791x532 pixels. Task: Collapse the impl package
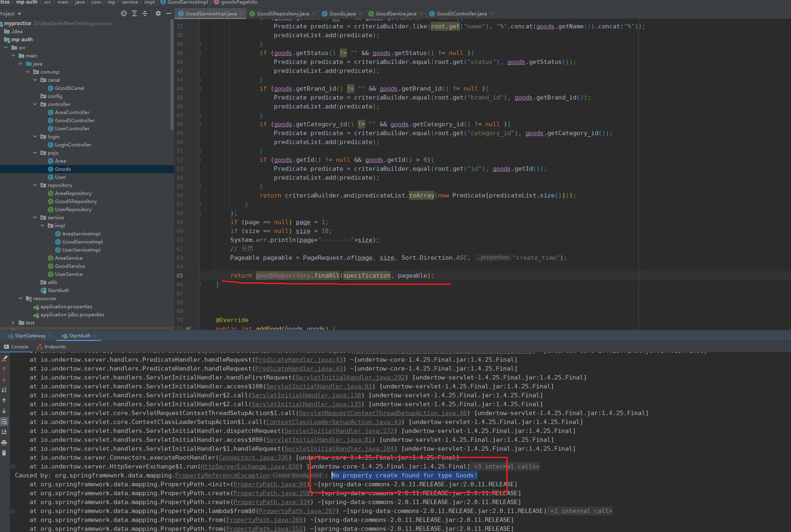[x=43, y=226]
